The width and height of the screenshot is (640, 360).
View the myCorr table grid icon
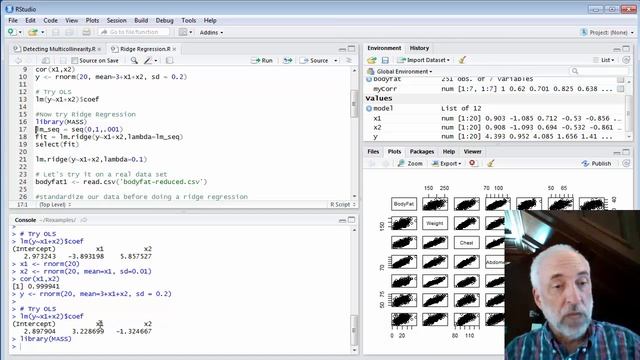(x=620, y=89)
